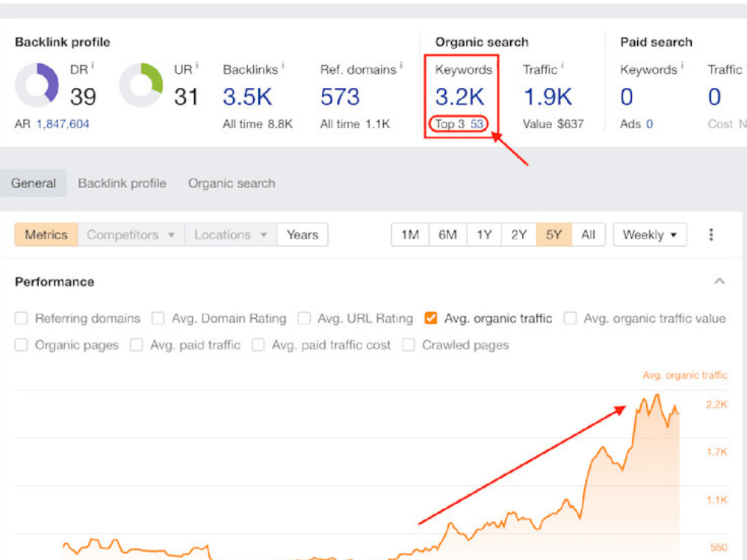Open the Weekly interval dropdown
The width and height of the screenshot is (747, 560).
[x=650, y=234]
